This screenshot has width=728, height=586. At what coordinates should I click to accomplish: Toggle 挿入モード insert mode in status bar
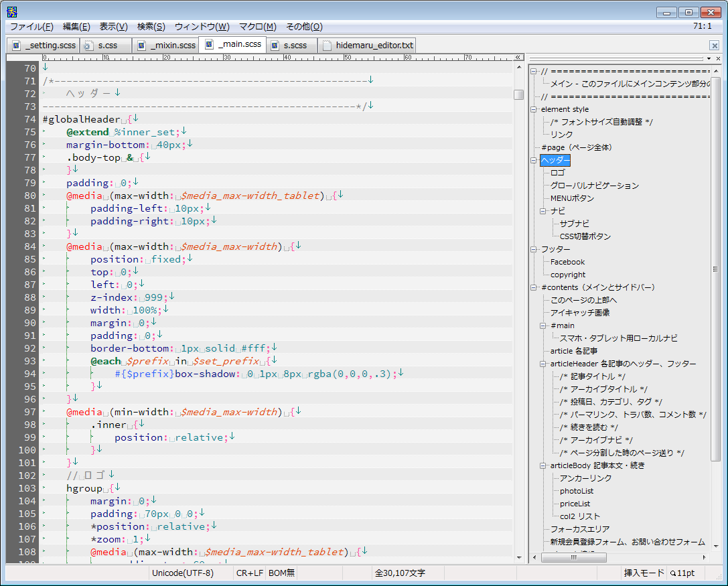tap(642, 573)
